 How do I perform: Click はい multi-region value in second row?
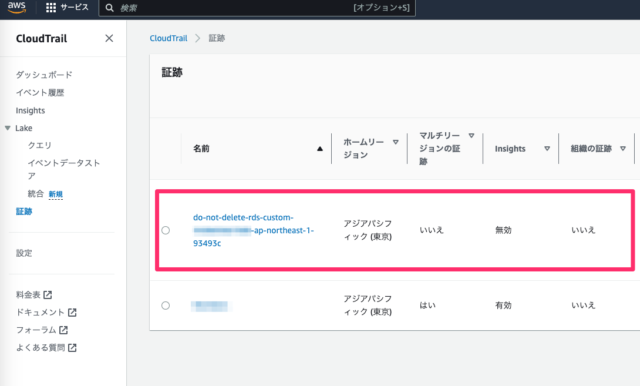coord(427,305)
